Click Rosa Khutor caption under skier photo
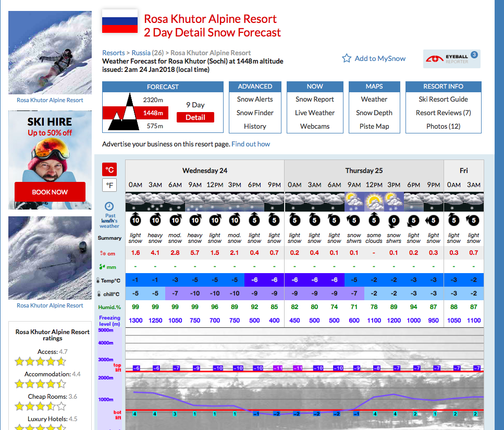504x430 pixels. (50, 305)
